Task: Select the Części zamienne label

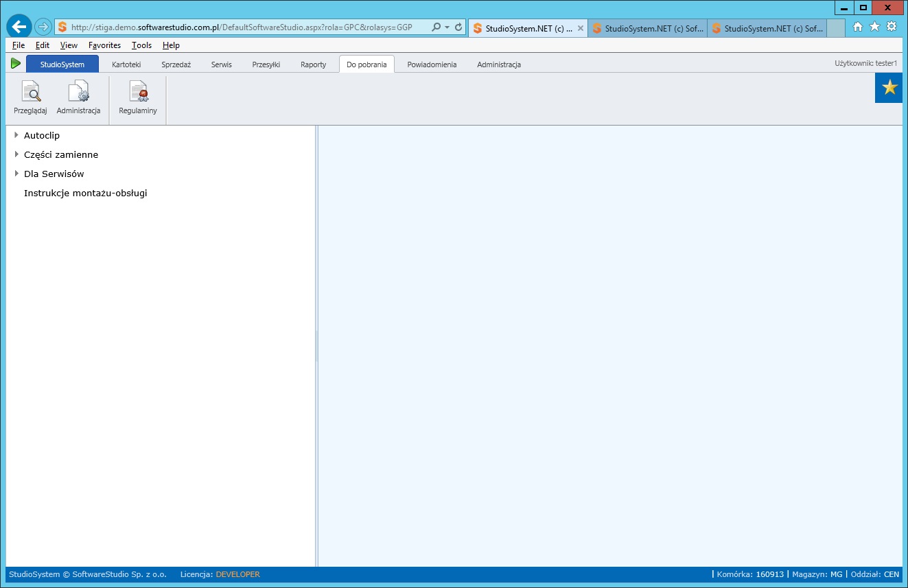Action: click(x=61, y=155)
